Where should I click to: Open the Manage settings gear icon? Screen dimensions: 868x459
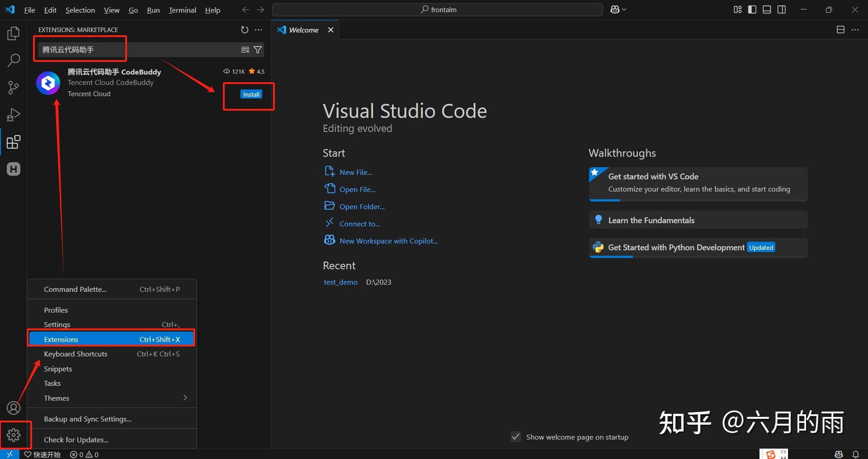pos(14,435)
